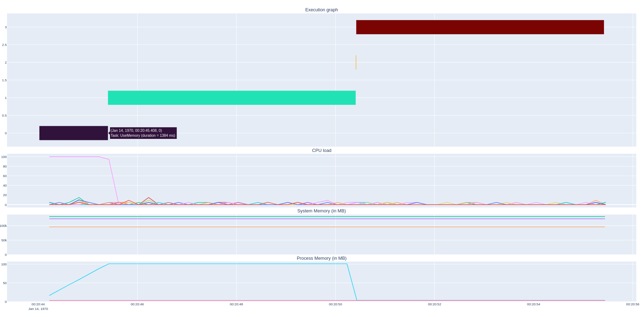Click the 00:20:52 x-axis tick label
Screen dimensions: 644x317
(434, 304)
